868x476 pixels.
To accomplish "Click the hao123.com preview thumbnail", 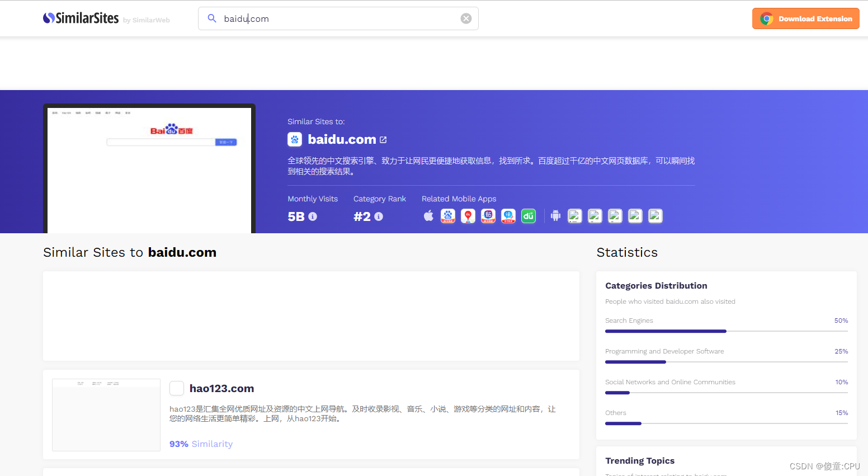I will pos(106,415).
